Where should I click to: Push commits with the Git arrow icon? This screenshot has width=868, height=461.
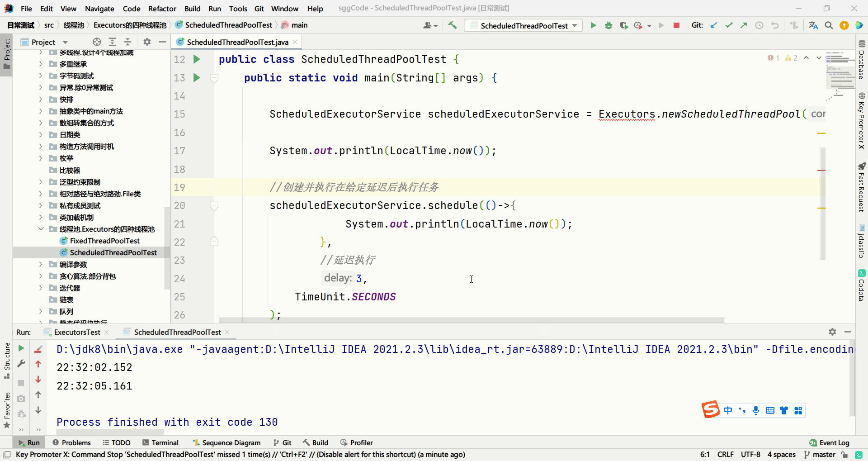pos(744,25)
